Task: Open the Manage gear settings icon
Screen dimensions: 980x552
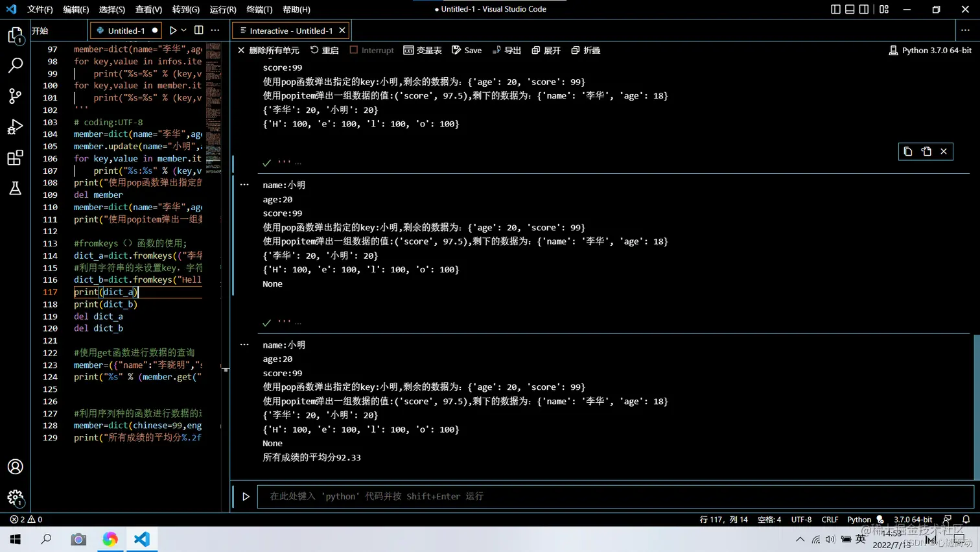Action: point(15,498)
